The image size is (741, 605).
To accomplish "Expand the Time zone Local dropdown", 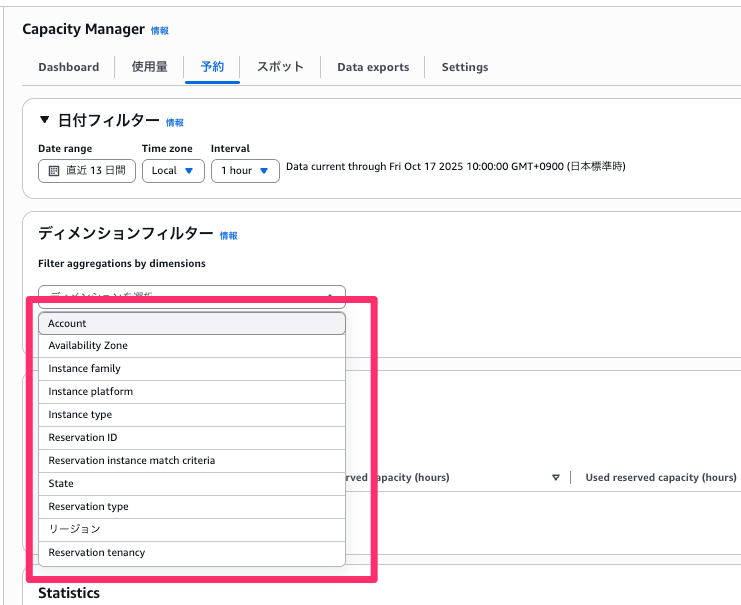I will pyautogui.click(x=173, y=171).
